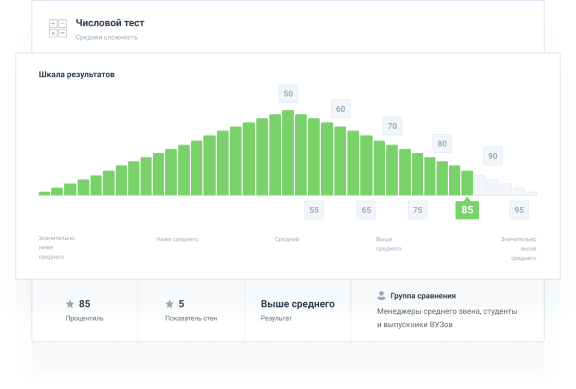Select the 55 percentile marker below the chart
576x389 pixels.
point(314,210)
